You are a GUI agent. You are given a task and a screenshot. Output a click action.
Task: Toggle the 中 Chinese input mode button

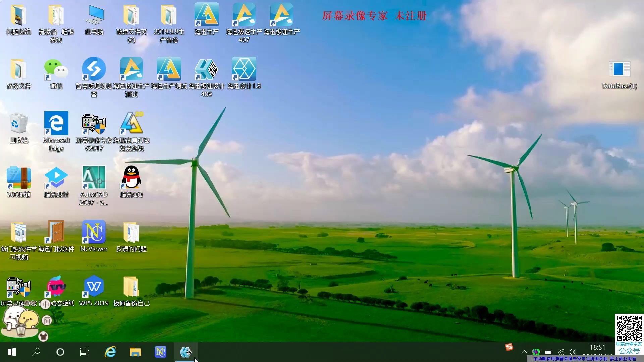46,304
